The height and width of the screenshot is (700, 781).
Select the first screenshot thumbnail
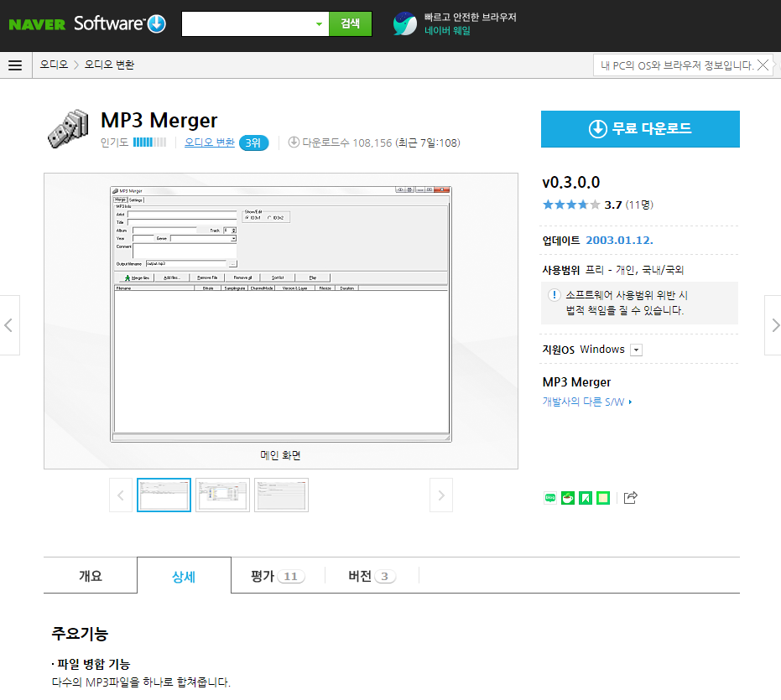click(x=164, y=495)
